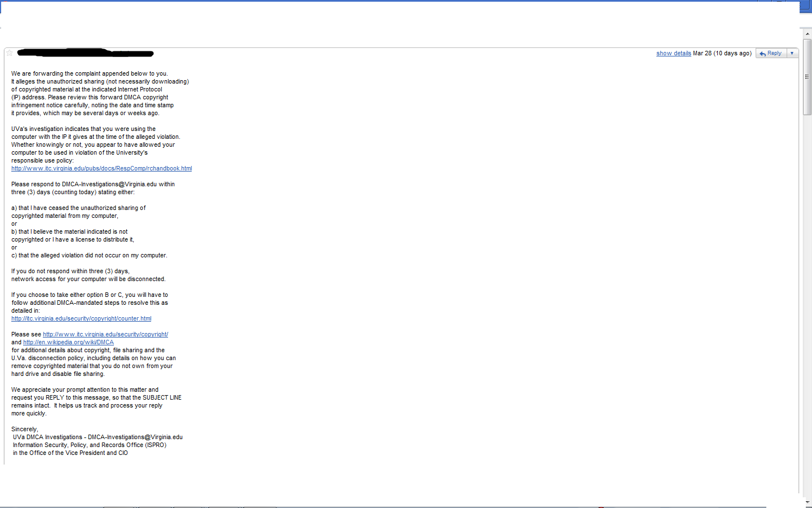Viewport: 812px width, 508px height.
Task: Click option 'a) that I have ceased the unauthorized sharing of'
Action: pos(78,208)
